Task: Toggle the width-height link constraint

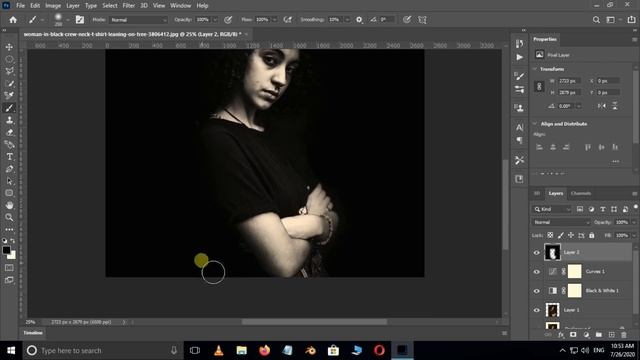Action: (x=539, y=87)
